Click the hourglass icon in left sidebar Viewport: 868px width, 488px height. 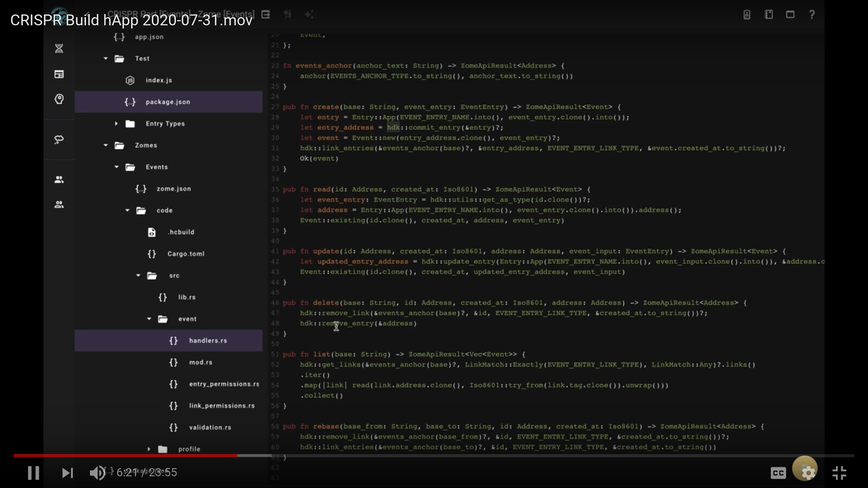[x=59, y=48]
